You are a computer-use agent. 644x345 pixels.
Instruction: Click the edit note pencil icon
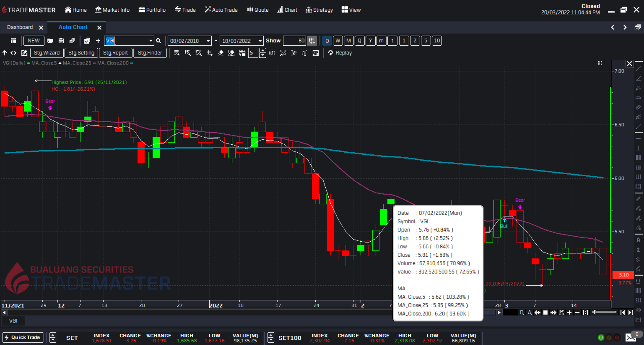tap(24, 53)
